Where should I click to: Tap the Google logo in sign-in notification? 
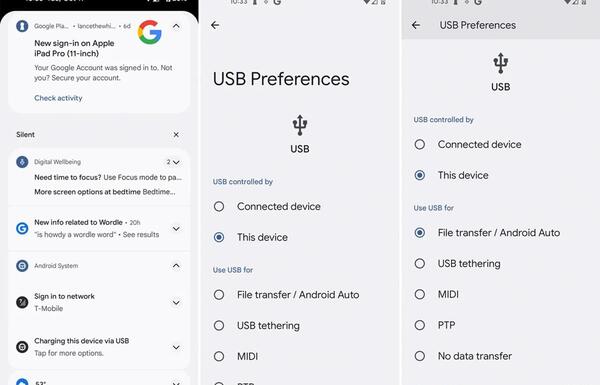click(x=150, y=32)
